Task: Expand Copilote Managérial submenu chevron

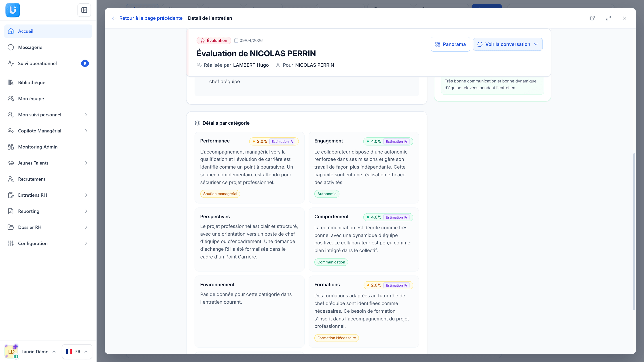Action: [86, 131]
